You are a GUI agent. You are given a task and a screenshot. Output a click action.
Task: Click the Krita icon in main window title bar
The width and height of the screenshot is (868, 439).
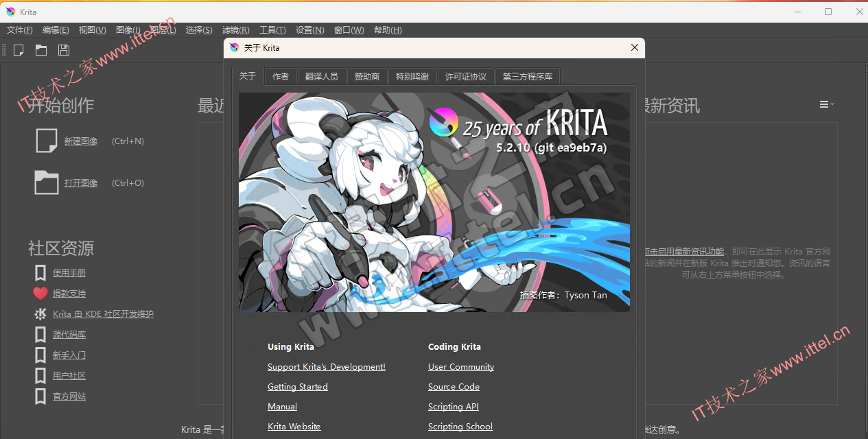[10, 12]
